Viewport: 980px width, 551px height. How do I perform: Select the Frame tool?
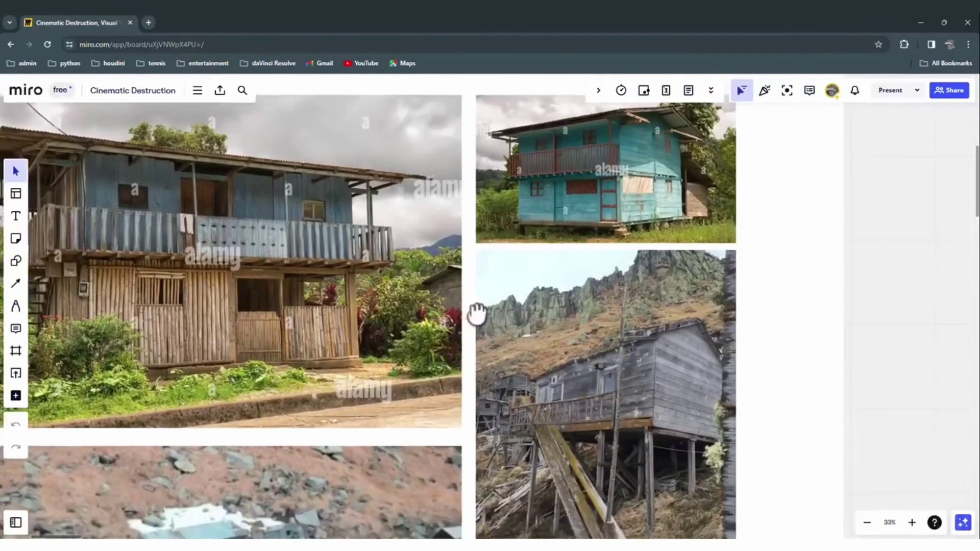click(x=16, y=350)
